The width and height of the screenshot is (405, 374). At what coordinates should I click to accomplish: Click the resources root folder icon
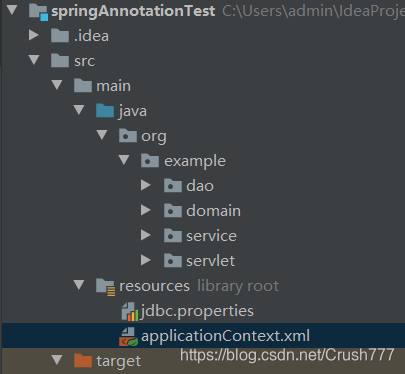(x=106, y=287)
